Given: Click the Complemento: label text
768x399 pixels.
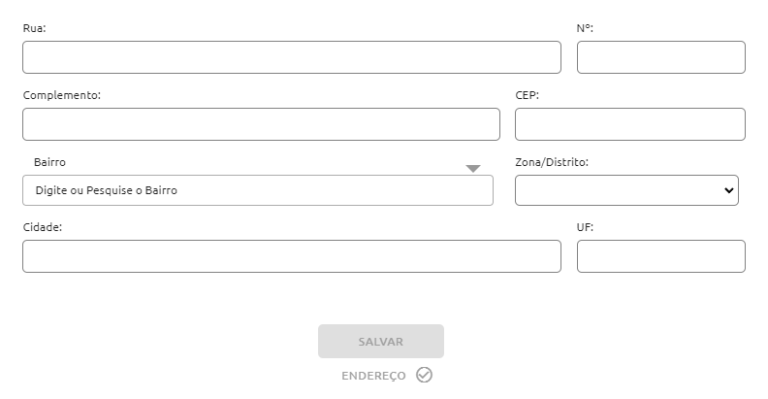Looking at the screenshot, I should [x=62, y=95].
